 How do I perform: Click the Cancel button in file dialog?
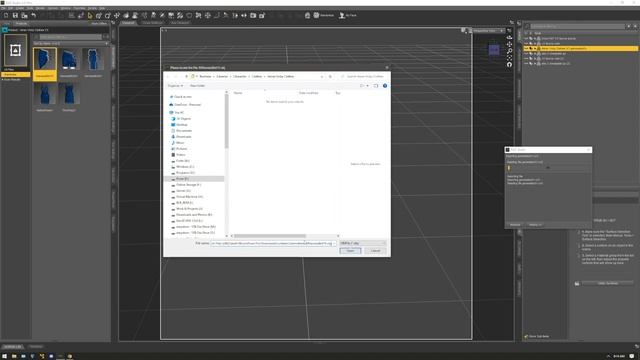pos(375,251)
